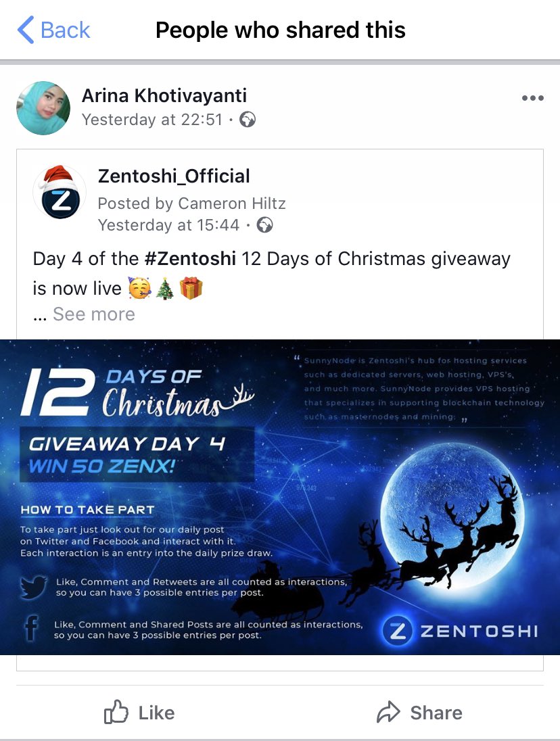Viewport: 560px width, 741px height.
Task: Tap the Cameron Hiltz poster name
Action: (x=231, y=204)
